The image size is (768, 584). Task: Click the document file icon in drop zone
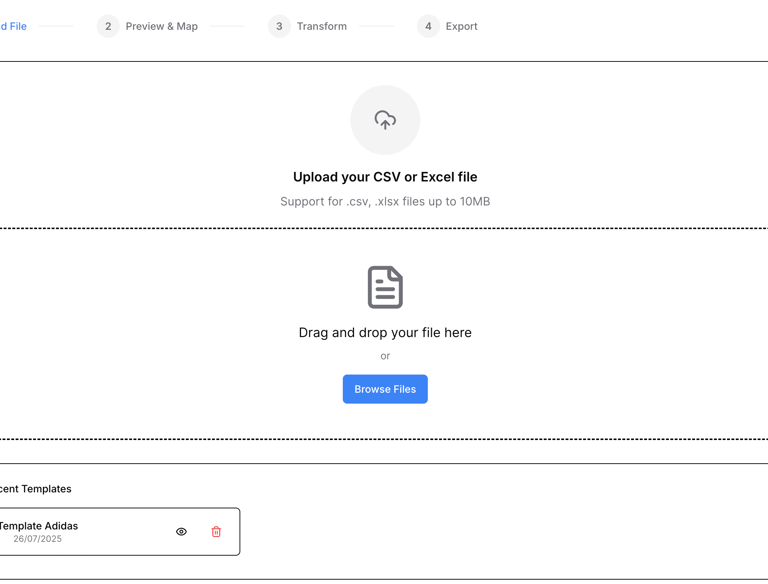point(385,287)
